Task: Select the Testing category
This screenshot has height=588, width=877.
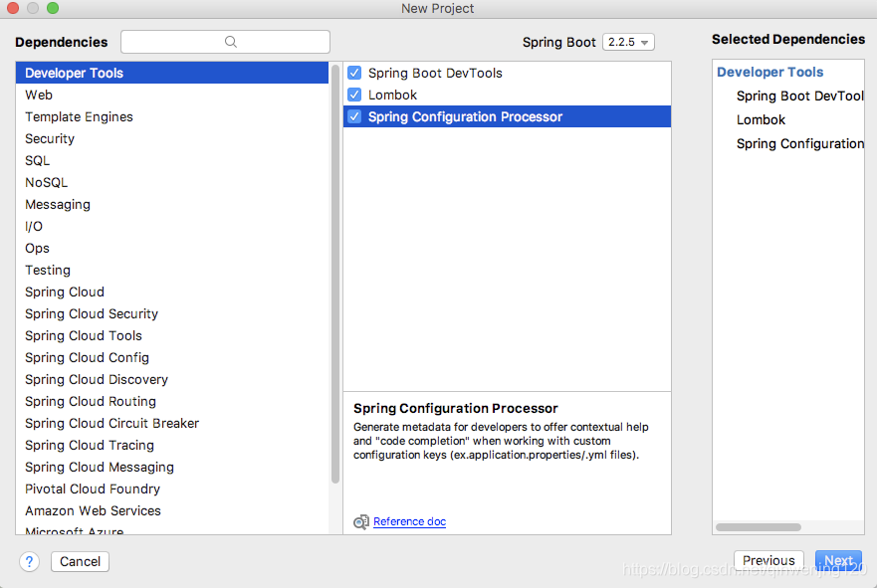Action: click(x=172, y=270)
